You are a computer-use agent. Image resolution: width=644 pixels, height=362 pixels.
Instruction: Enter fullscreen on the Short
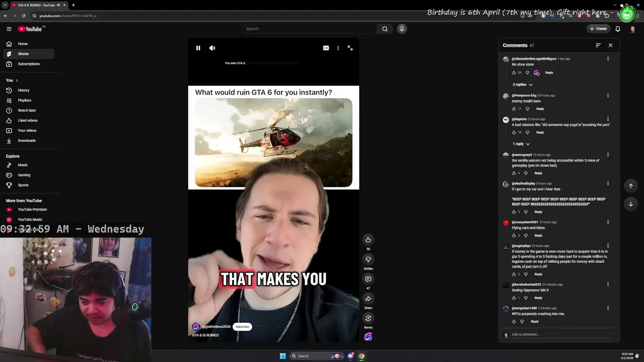pyautogui.click(x=350, y=48)
